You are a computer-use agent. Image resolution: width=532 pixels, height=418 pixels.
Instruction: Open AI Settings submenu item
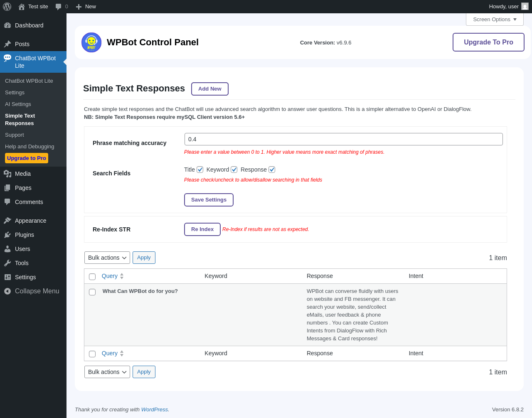coord(18,104)
